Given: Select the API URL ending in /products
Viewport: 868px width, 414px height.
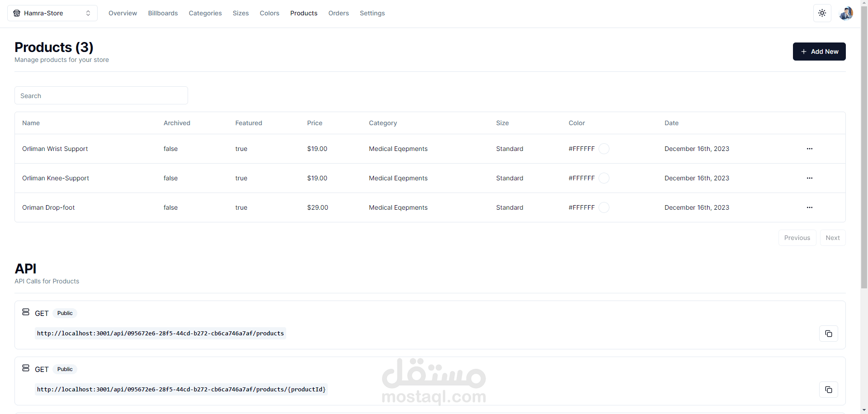Looking at the screenshot, I should (160, 334).
